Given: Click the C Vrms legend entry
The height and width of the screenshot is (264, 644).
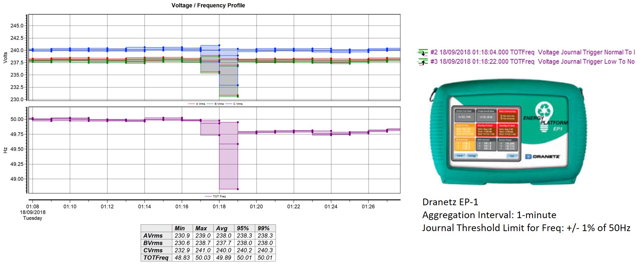Looking at the screenshot, I should click(234, 104).
